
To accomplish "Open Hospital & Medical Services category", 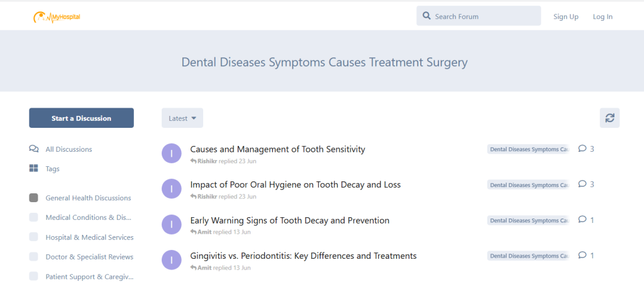I will click(x=89, y=237).
